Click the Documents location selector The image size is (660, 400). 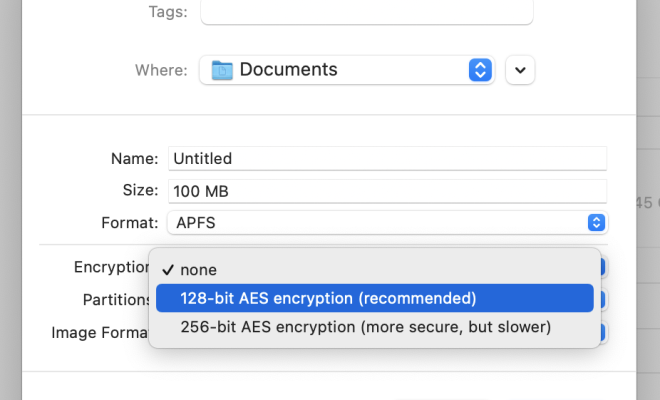(347, 70)
